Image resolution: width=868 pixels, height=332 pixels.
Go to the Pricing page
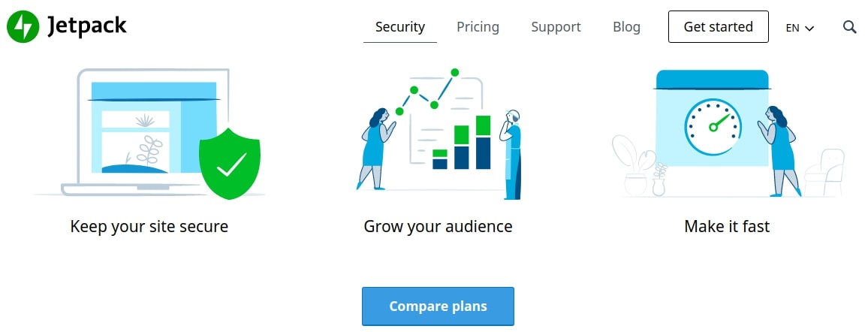(478, 27)
